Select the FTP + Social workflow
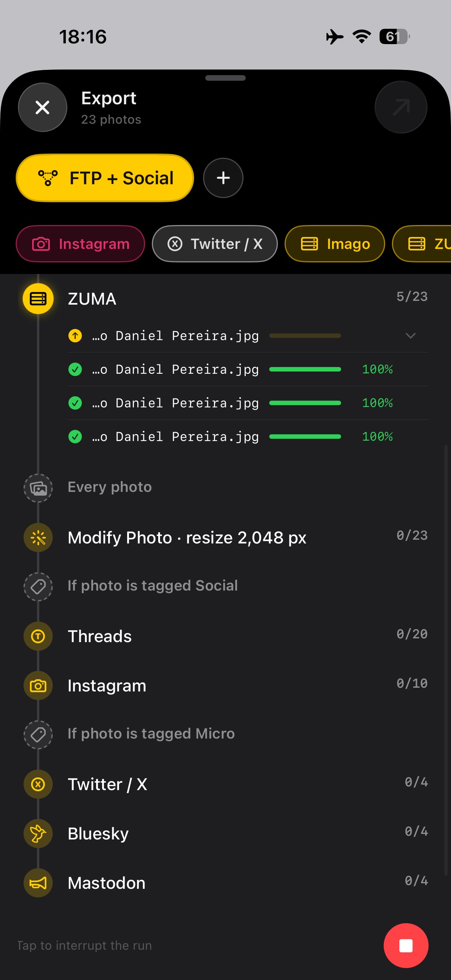The height and width of the screenshot is (980, 451). tap(105, 178)
